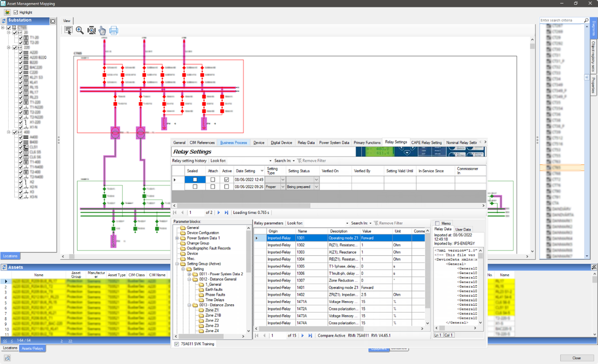Go to next relay setting history page

coord(219,213)
